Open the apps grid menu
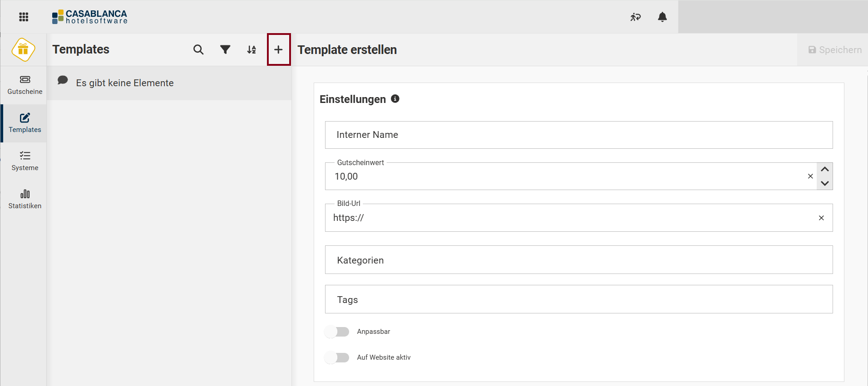868x386 pixels. tap(24, 17)
